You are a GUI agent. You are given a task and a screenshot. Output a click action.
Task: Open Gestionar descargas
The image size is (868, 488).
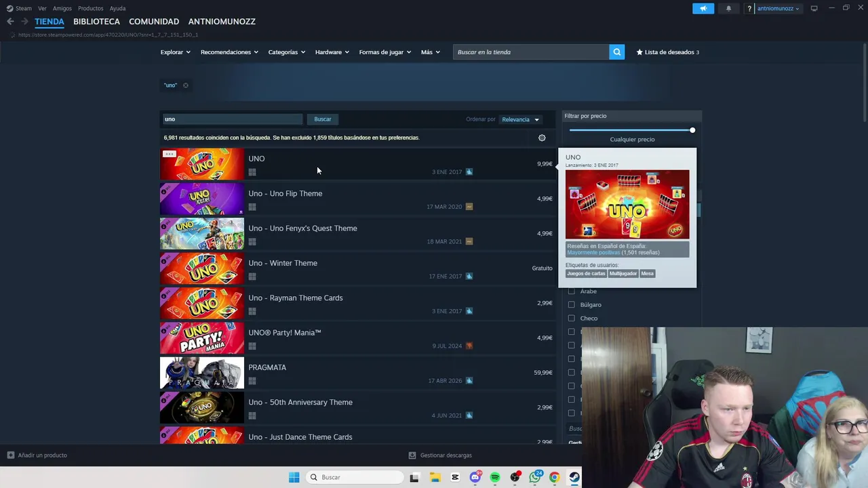coord(440,455)
